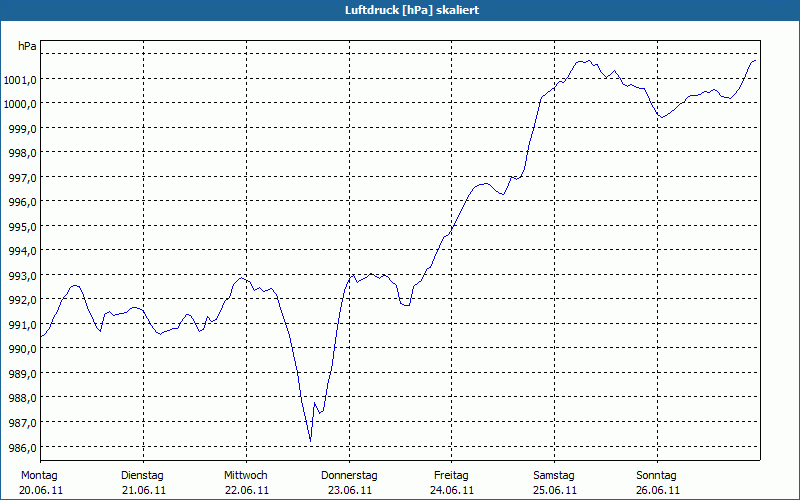This screenshot has height=500, width=800.
Task: Click the 998,0 axis label
Action: [22, 153]
